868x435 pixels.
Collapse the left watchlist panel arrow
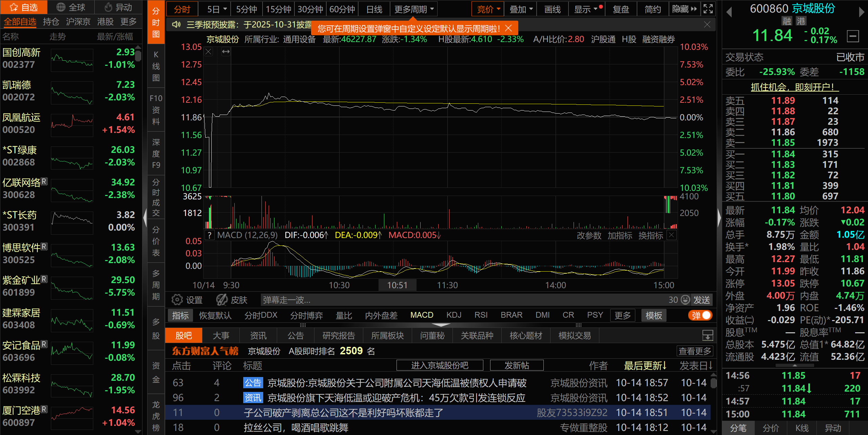pyautogui.click(x=145, y=218)
